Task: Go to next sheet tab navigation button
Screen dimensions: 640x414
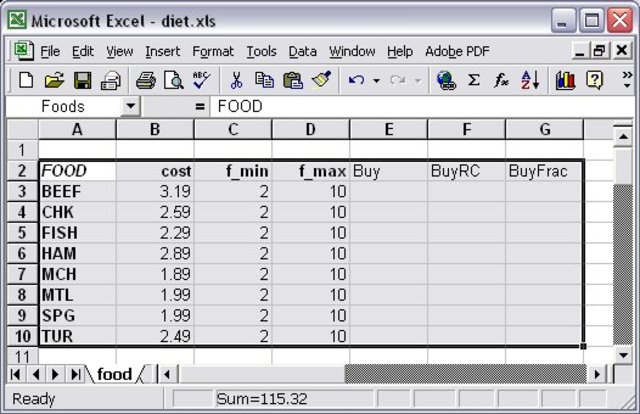Action: tap(55, 374)
